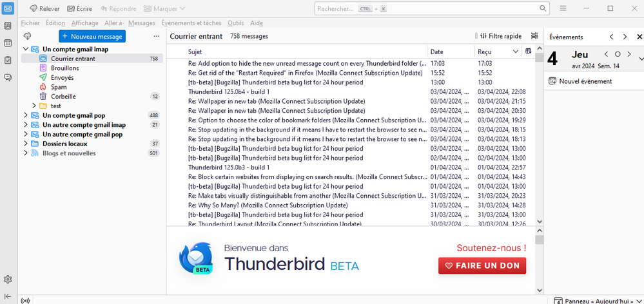Viewport: 644px width, 304px height.
Task: Open the Thunderbird hamburger app menu
Action: click(x=563, y=8)
